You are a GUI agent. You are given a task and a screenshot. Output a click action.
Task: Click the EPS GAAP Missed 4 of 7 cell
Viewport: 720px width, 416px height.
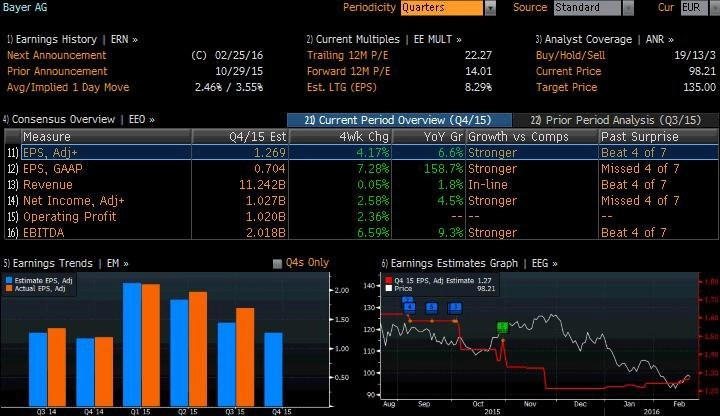coord(640,169)
